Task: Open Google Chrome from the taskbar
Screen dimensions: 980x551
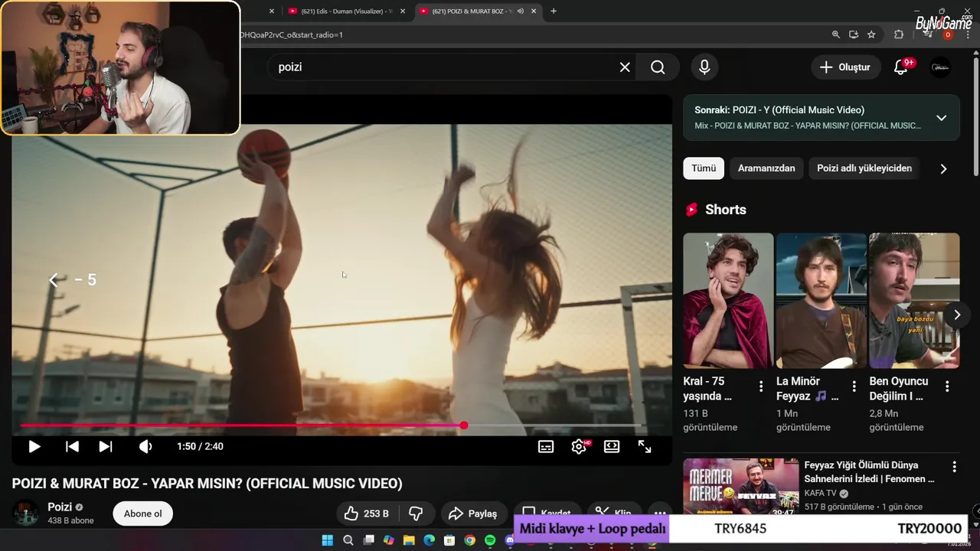Action: [470, 540]
